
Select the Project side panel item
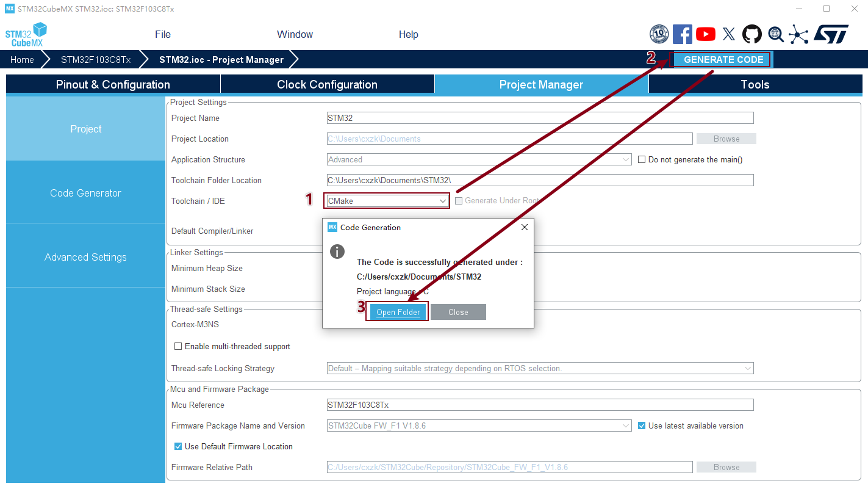tap(85, 129)
